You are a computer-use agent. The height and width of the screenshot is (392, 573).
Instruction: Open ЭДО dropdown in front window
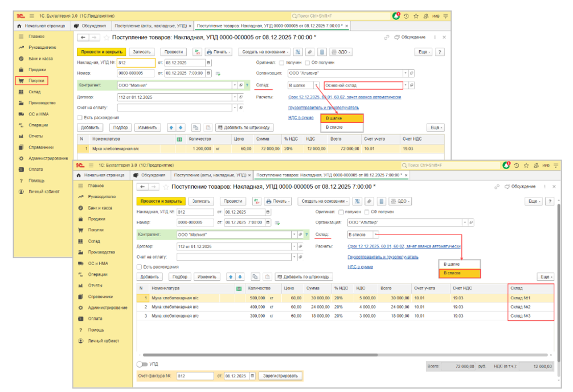pyautogui.click(x=400, y=201)
